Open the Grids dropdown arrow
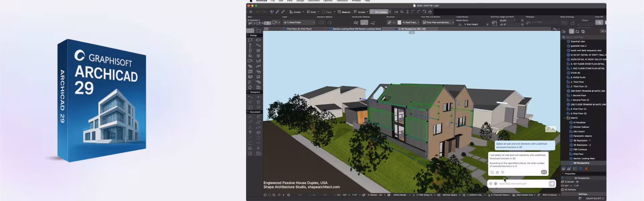Image resolution: width=644 pixels, height=201 pixels. pos(318,12)
